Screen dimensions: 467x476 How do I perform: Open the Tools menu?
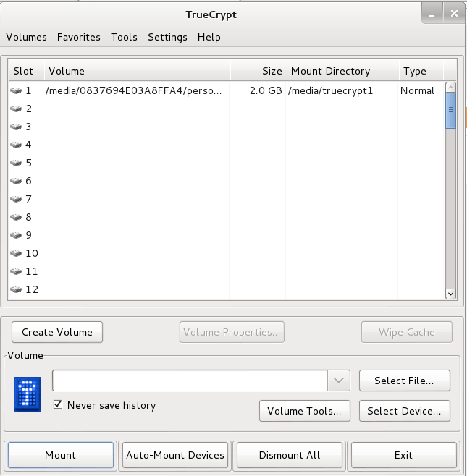coord(124,37)
